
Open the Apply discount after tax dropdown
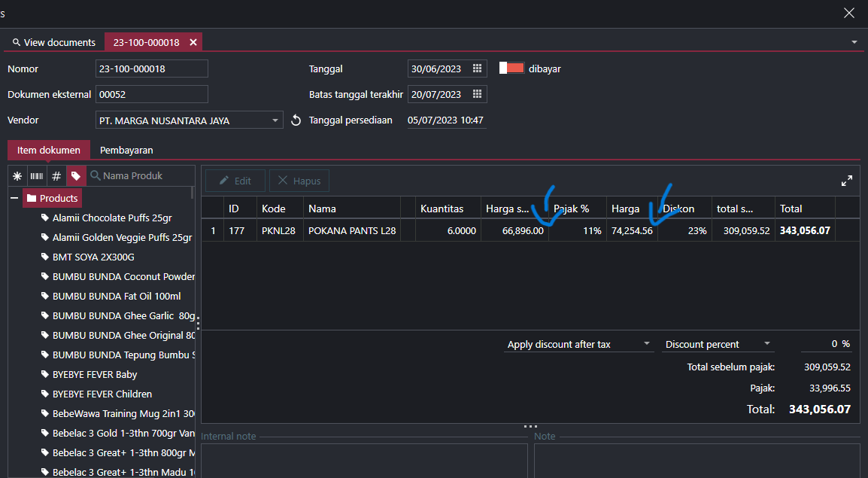[x=646, y=344]
